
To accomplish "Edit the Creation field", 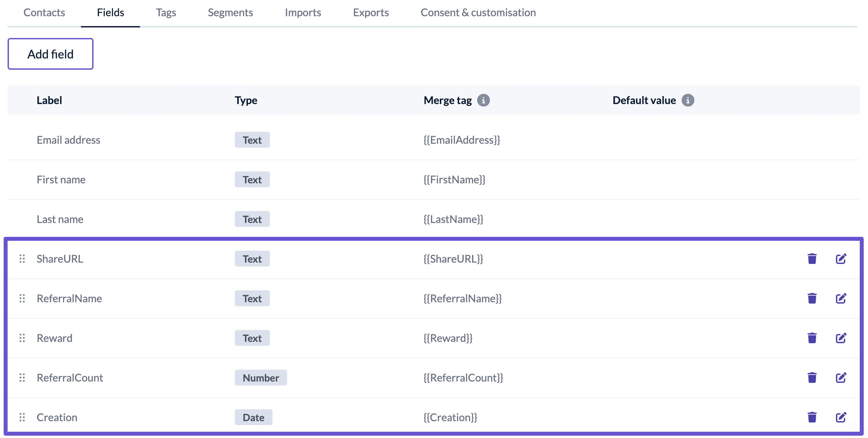I will pyautogui.click(x=841, y=418).
